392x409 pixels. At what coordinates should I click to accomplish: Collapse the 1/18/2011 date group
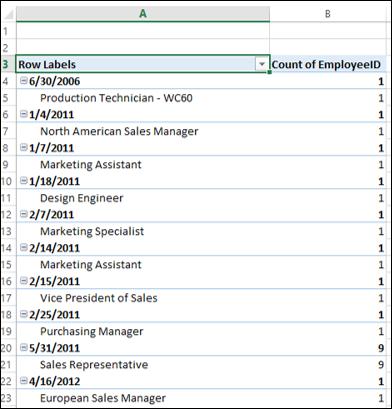pyautogui.click(x=23, y=181)
